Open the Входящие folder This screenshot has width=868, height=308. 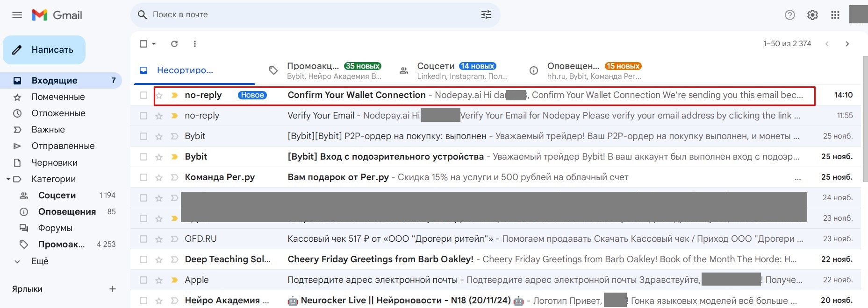point(61,81)
